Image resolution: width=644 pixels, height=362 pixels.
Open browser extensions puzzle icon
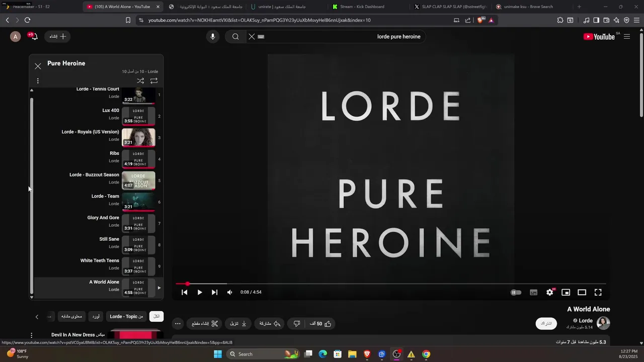click(x=560, y=20)
